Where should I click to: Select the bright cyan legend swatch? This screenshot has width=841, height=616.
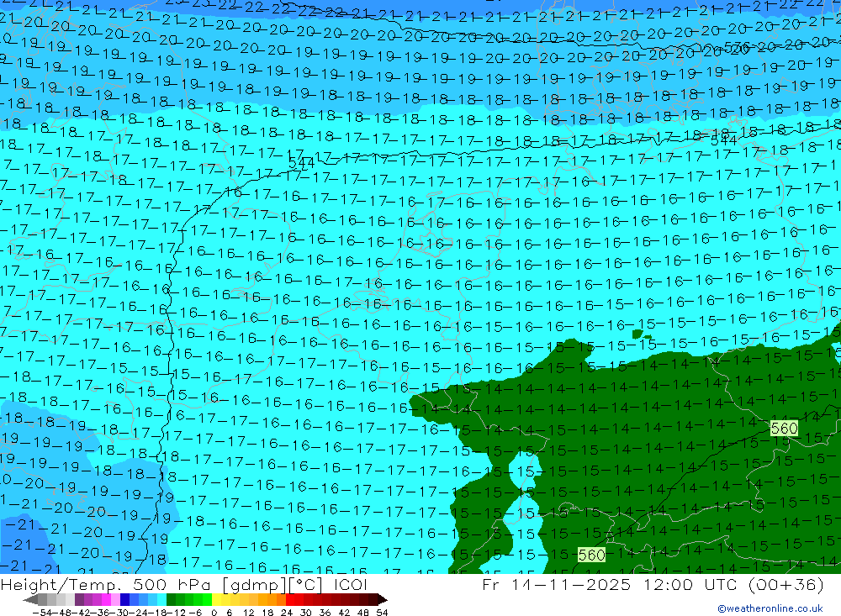click(x=161, y=599)
